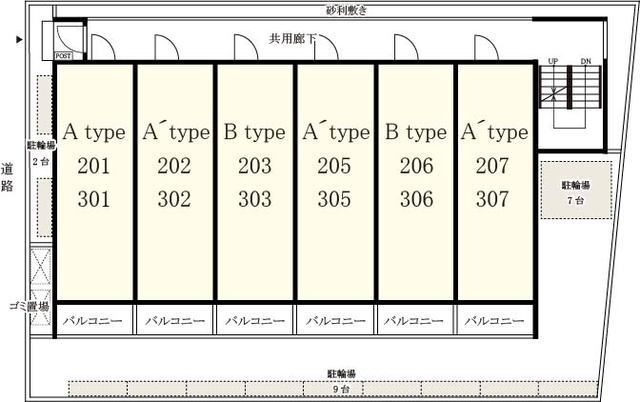Click the バルコニー label under room 201
Image resolution: width=640 pixels, height=402 pixels.
[x=93, y=321]
